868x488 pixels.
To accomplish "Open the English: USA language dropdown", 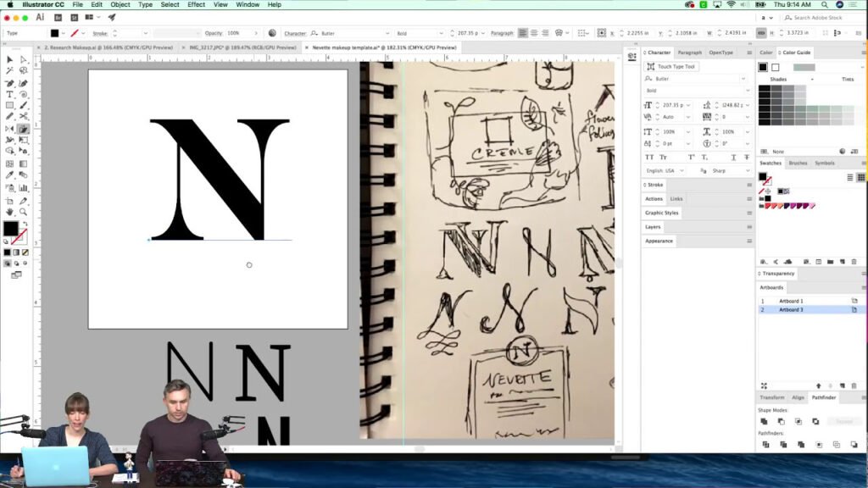I will tap(682, 171).
